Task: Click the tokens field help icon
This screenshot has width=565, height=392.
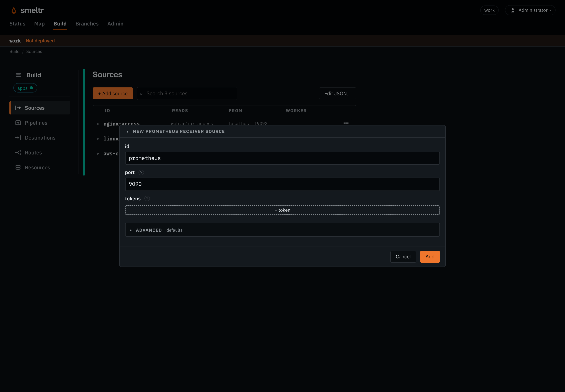Action: (147, 199)
